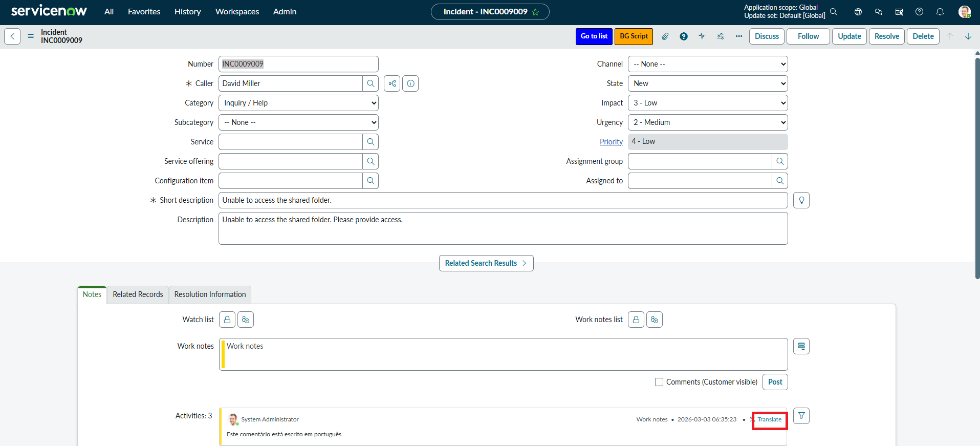Toggle the journal fields view icon beside Work notes
The image size is (980, 446).
click(801, 346)
